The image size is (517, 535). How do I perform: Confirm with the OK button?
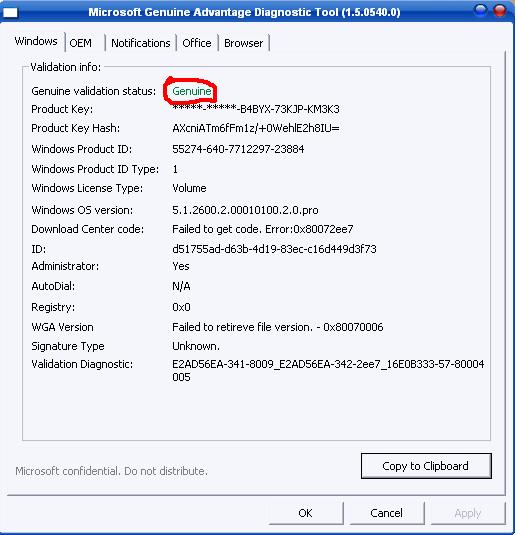(305, 513)
